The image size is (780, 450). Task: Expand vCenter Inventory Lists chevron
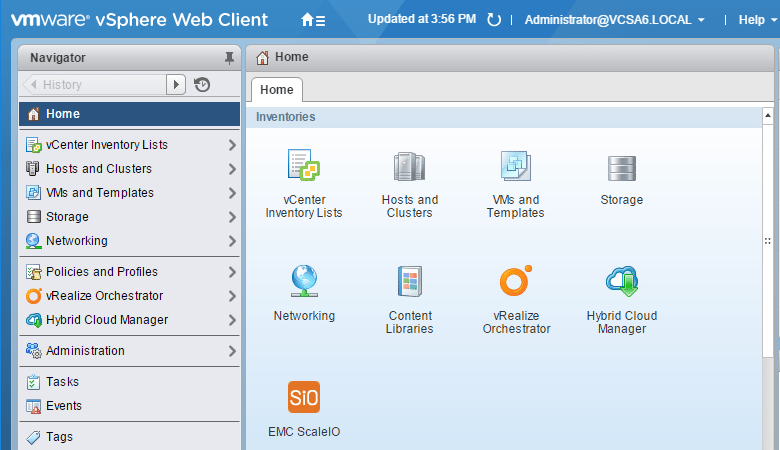point(232,145)
